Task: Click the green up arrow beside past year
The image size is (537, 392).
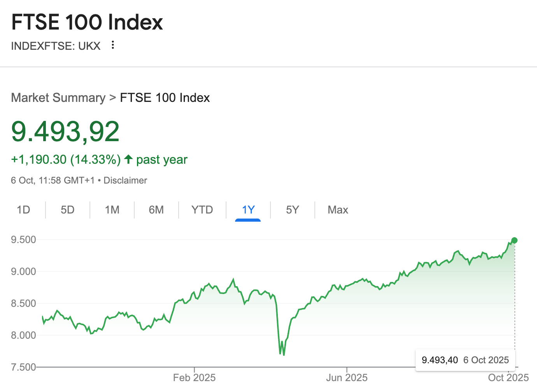Action: (128, 159)
